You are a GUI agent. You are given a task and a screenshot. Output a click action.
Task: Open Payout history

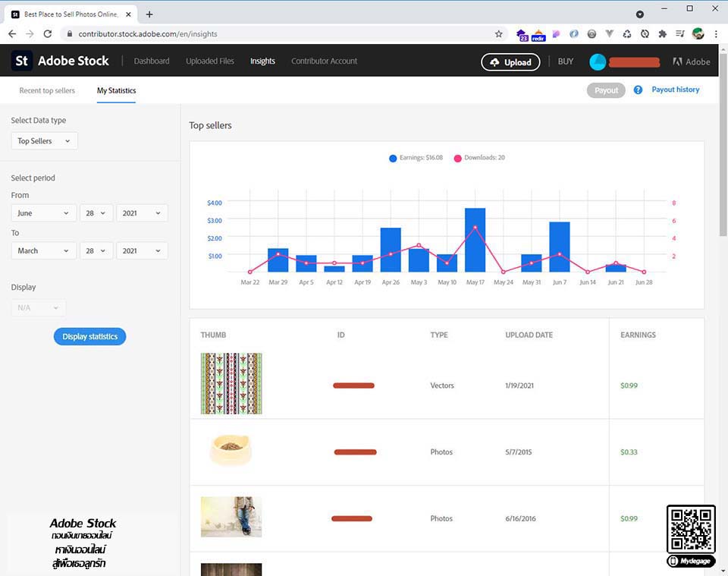(x=675, y=90)
